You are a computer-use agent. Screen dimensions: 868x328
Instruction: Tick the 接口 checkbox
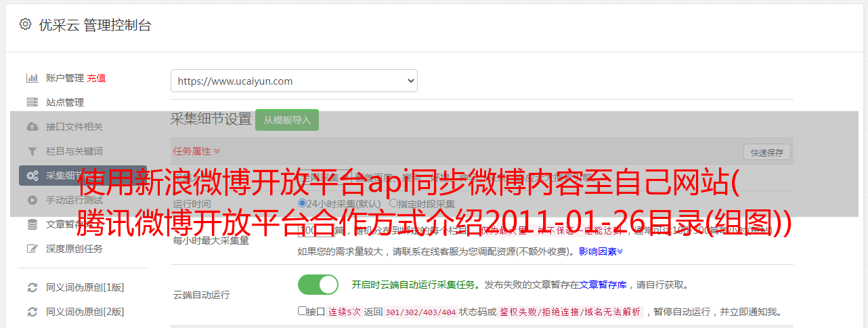[302, 312]
